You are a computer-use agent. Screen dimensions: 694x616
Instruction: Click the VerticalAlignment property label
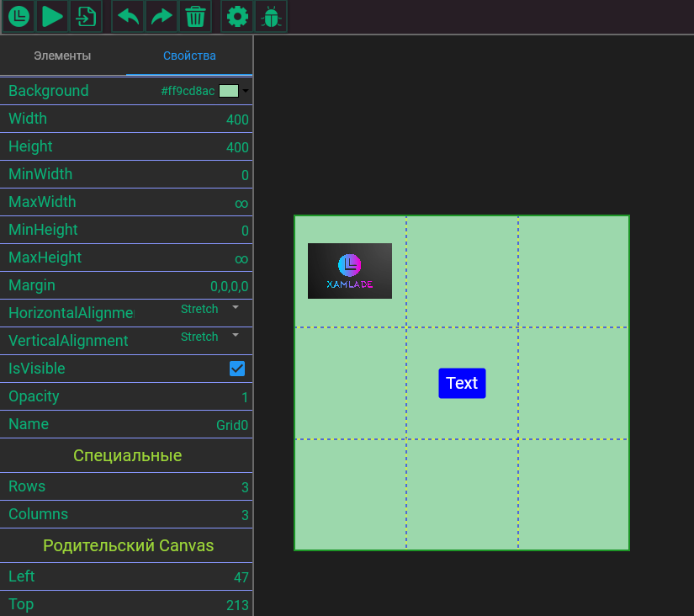pyautogui.click(x=68, y=341)
